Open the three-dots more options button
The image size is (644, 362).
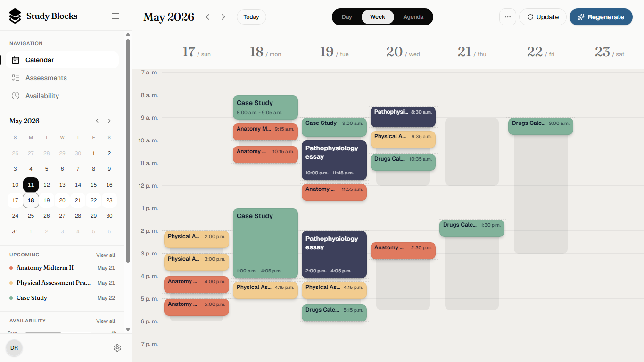(508, 17)
